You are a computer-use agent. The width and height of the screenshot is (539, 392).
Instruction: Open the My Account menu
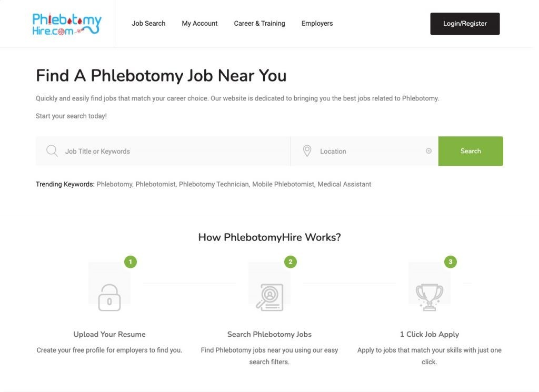coord(199,23)
